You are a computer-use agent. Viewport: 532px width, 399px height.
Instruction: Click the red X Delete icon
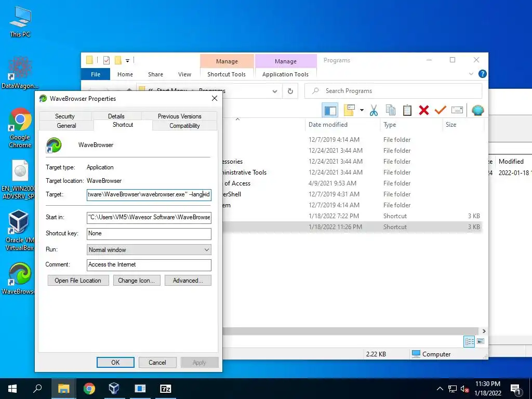coord(424,110)
